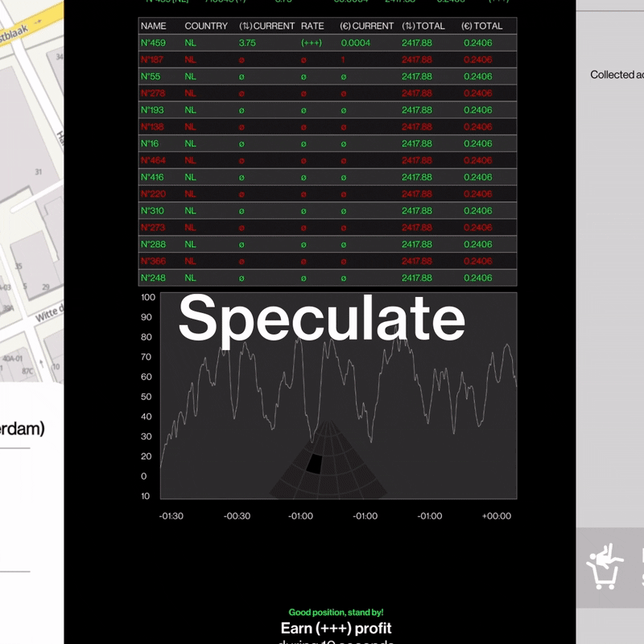This screenshot has width=644, height=644.
Task: Click the 50 label on chart axis
Action: (x=147, y=397)
